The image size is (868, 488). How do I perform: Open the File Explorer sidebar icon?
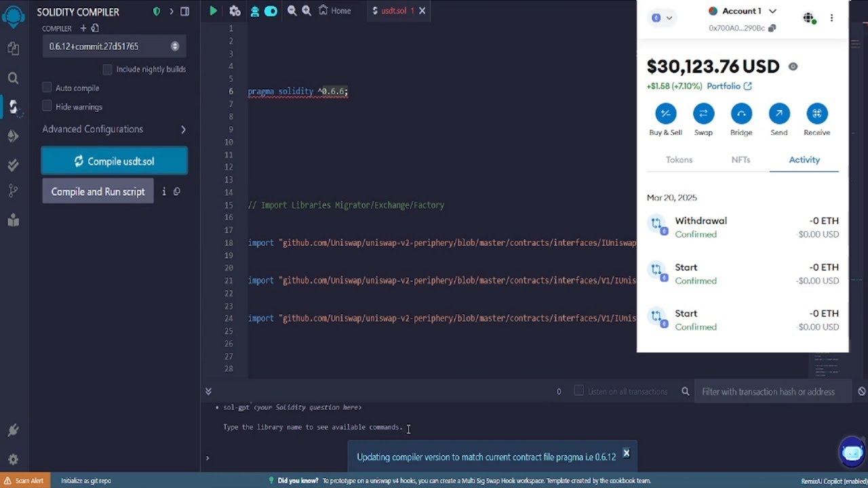coord(13,49)
